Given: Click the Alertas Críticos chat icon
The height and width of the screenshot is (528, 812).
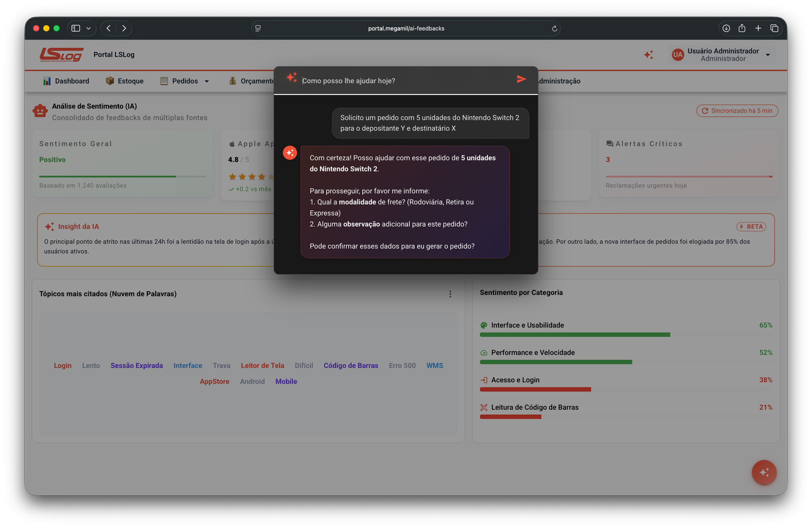Looking at the screenshot, I should pyautogui.click(x=611, y=143).
